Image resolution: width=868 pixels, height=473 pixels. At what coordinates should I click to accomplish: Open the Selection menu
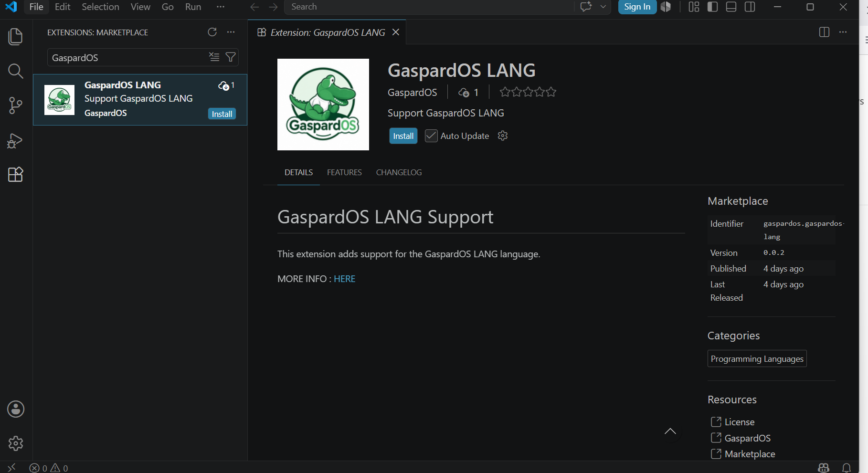100,7
